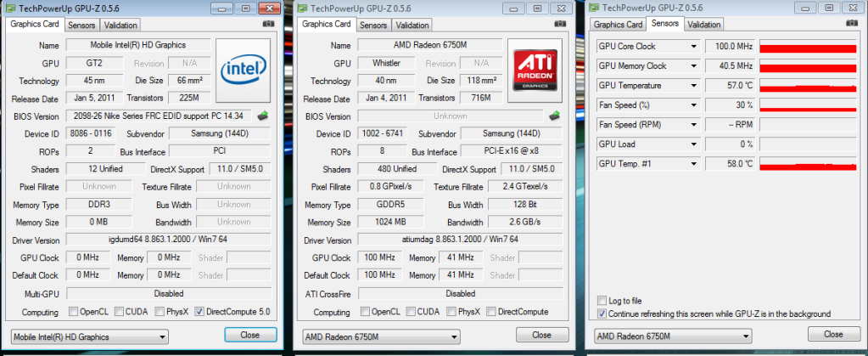This screenshot has width=868, height=356.
Task: Click the BIOS save chip icon in Radeon window
Action: point(554,116)
